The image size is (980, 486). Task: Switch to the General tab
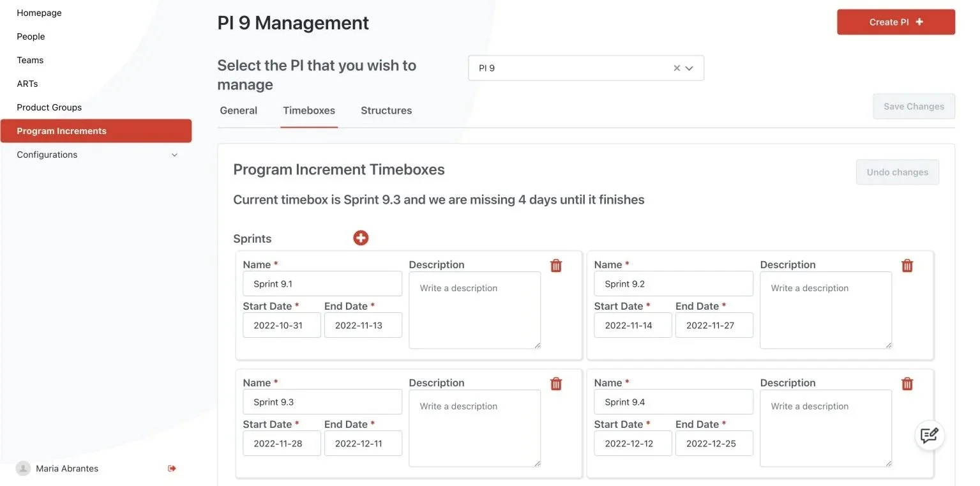click(x=239, y=110)
